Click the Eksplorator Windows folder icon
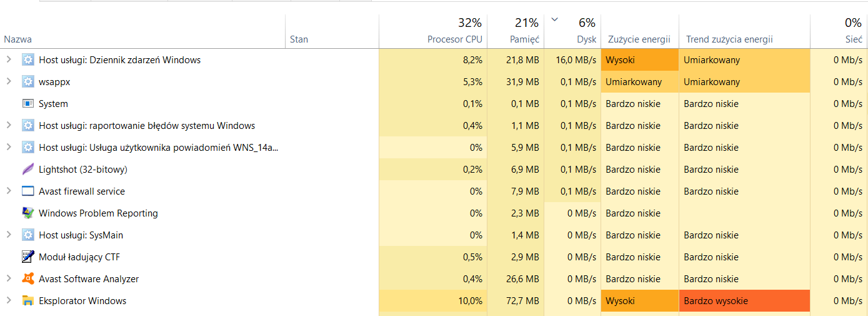The width and height of the screenshot is (868, 316). [27, 301]
